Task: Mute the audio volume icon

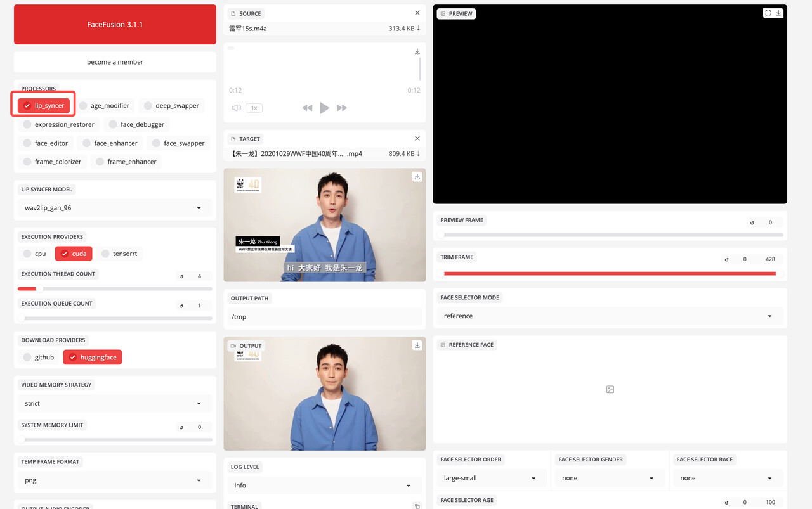Action: tap(236, 108)
